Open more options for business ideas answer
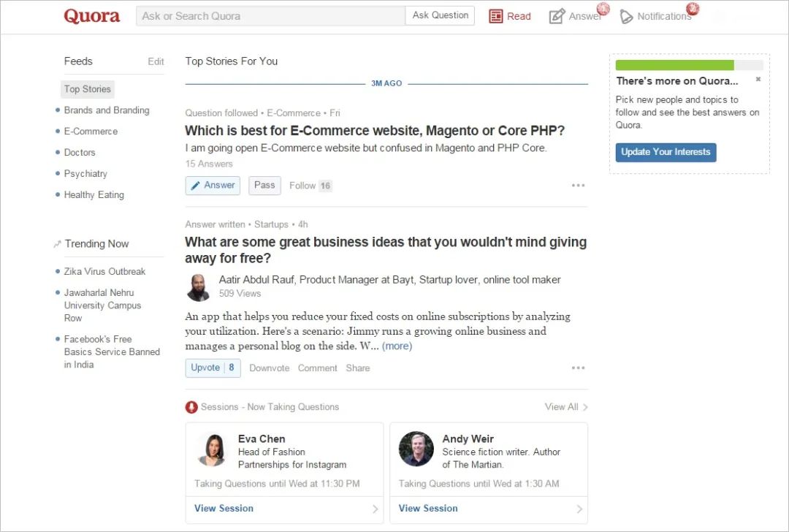This screenshot has width=789, height=532. (x=578, y=368)
